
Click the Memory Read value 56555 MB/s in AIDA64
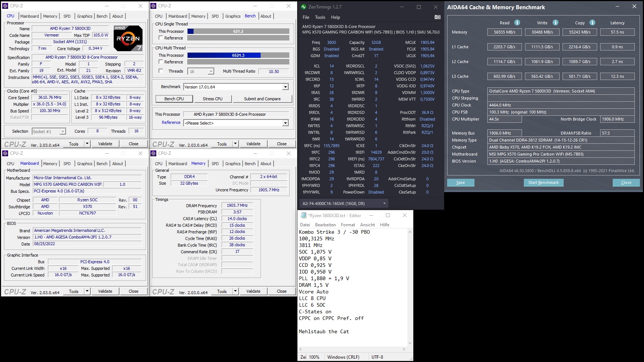[x=505, y=32]
